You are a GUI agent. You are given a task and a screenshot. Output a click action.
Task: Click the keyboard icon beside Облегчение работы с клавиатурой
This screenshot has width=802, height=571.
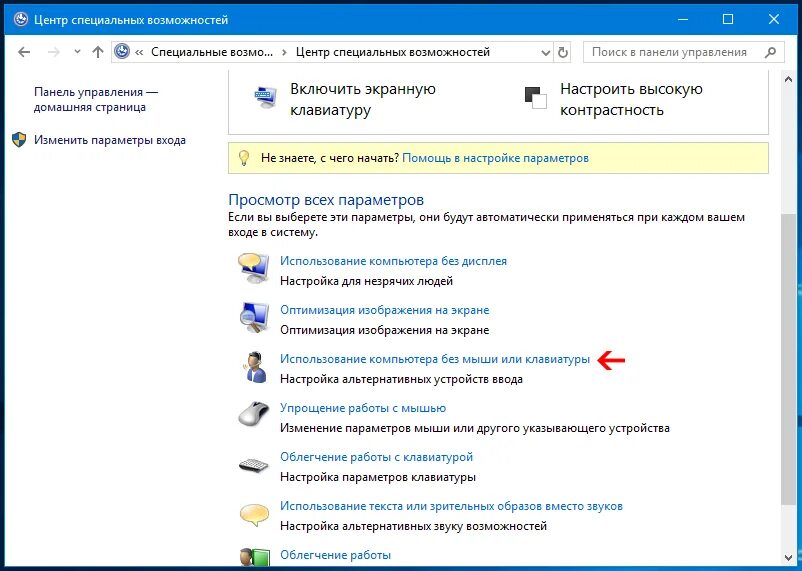(x=254, y=465)
